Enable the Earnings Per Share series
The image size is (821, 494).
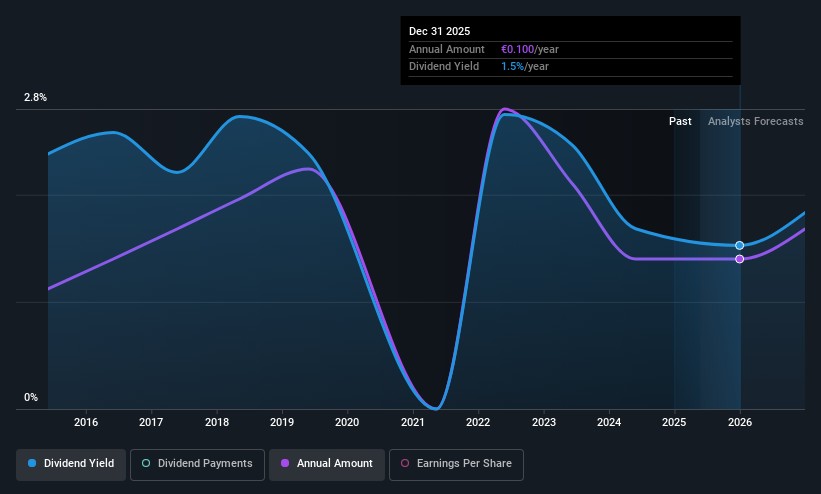click(456, 464)
